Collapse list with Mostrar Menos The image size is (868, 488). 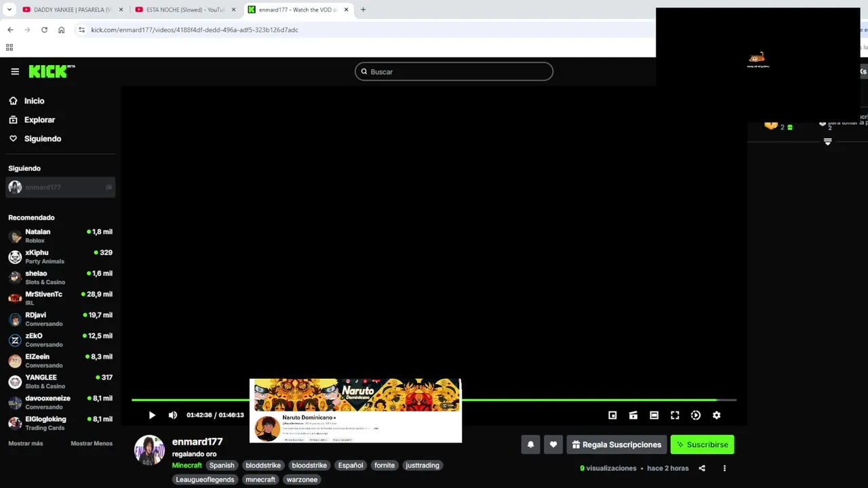pyautogui.click(x=92, y=443)
